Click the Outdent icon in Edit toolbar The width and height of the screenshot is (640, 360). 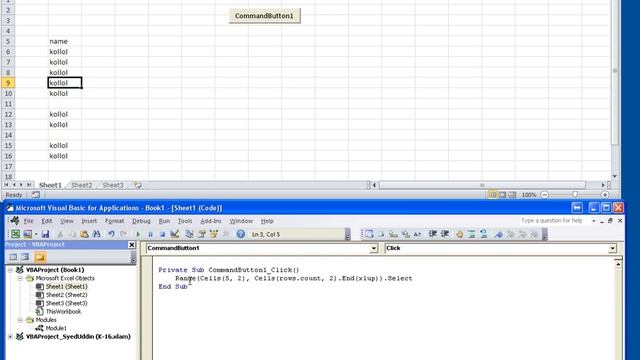[x=445, y=234]
